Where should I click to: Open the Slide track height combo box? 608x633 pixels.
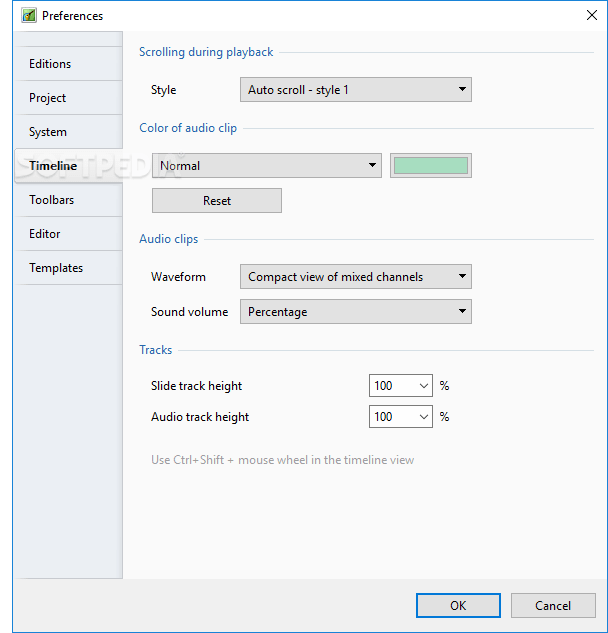click(401, 386)
